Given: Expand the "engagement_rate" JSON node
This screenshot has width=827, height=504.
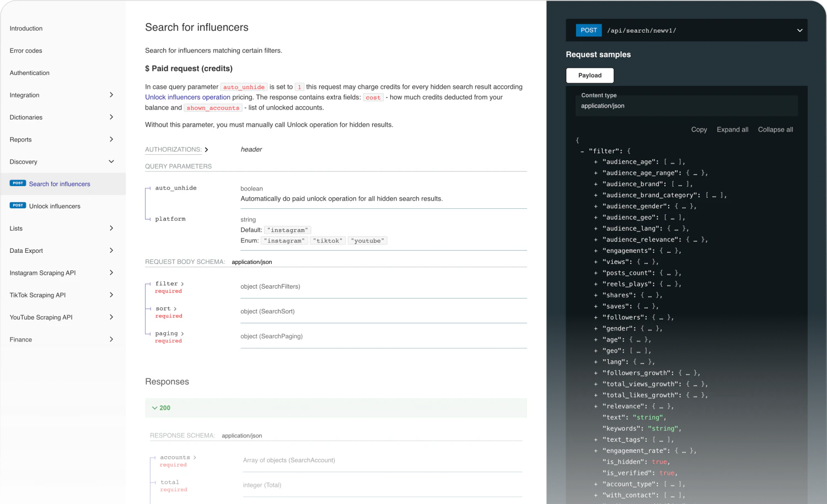Looking at the screenshot, I should point(596,451).
